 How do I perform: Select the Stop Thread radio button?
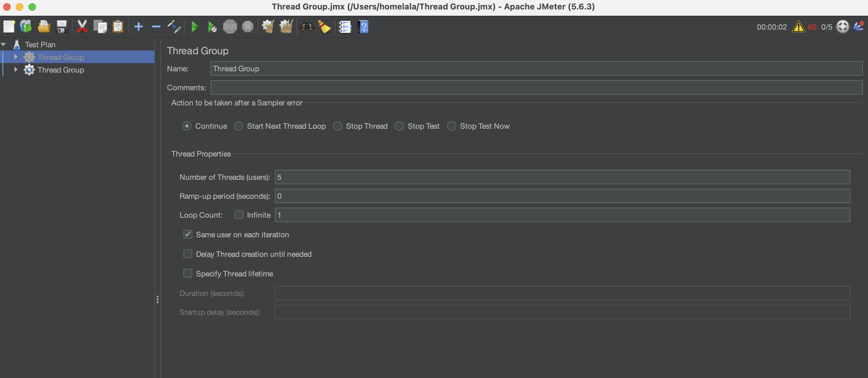[x=337, y=126]
